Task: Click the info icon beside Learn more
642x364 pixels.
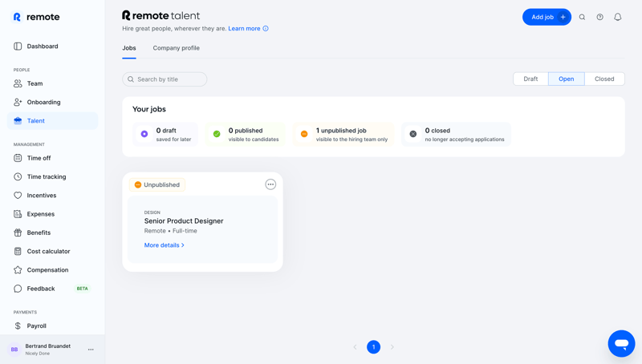Action: pyautogui.click(x=266, y=29)
